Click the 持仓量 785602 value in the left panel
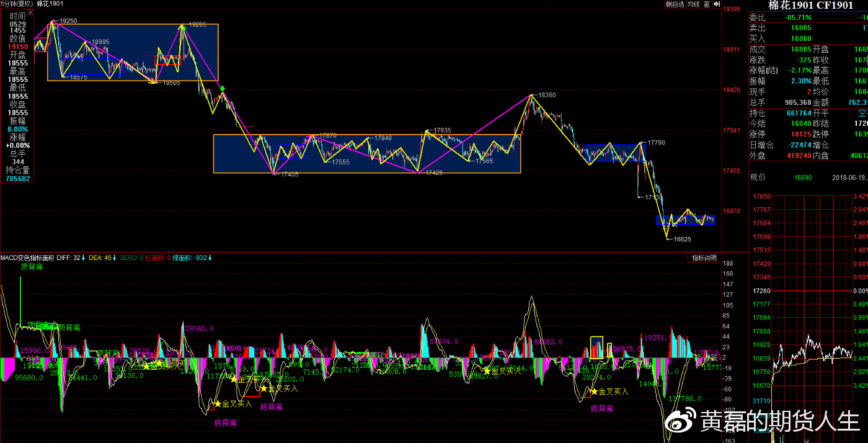The image size is (868, 443). [x=17, y=179]
